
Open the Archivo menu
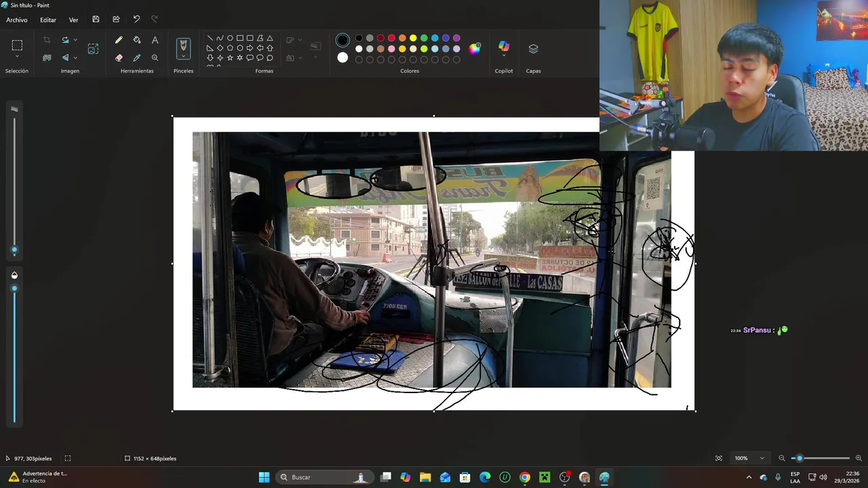[17, 20]
